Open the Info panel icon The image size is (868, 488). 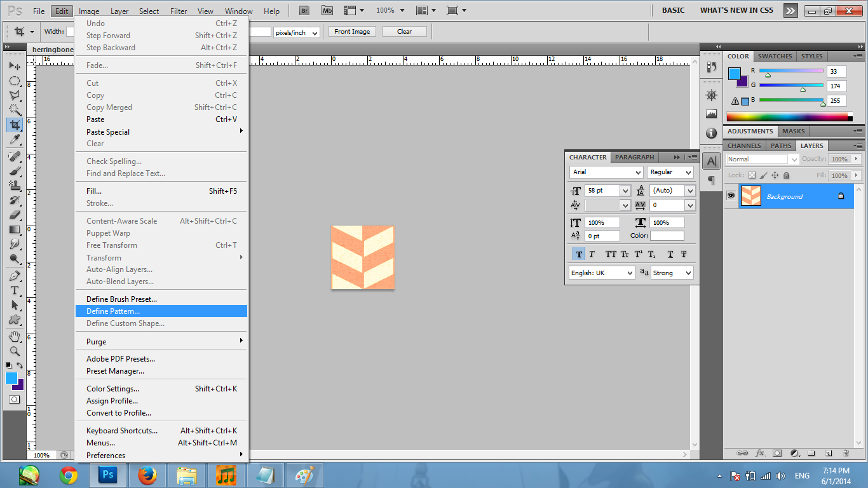coord(712,133)
